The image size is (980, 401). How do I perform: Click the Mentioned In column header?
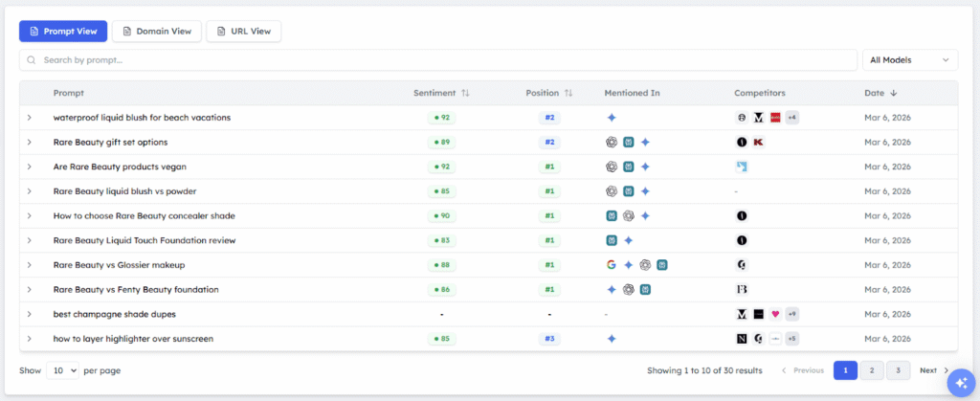click(x=632, y=93)
